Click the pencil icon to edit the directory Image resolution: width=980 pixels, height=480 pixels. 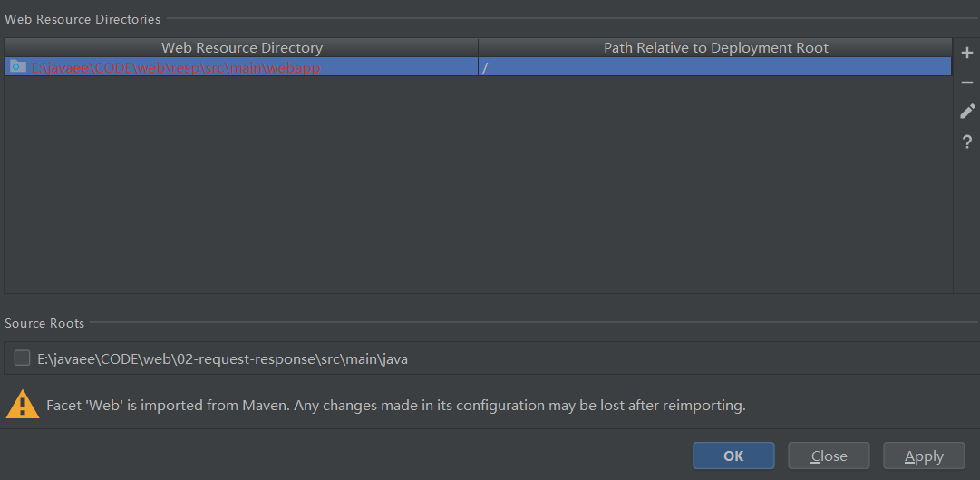pos(967,112)
